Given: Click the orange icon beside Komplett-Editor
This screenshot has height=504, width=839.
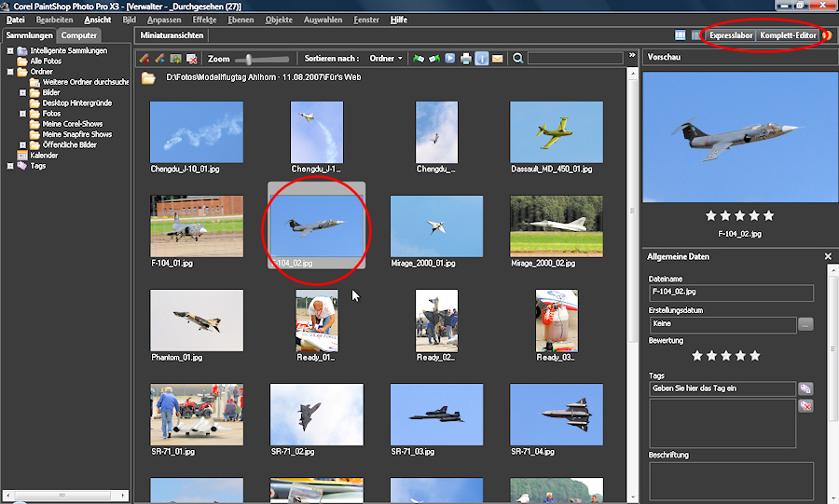Looking at the screenshot, I should coord(827,35).
